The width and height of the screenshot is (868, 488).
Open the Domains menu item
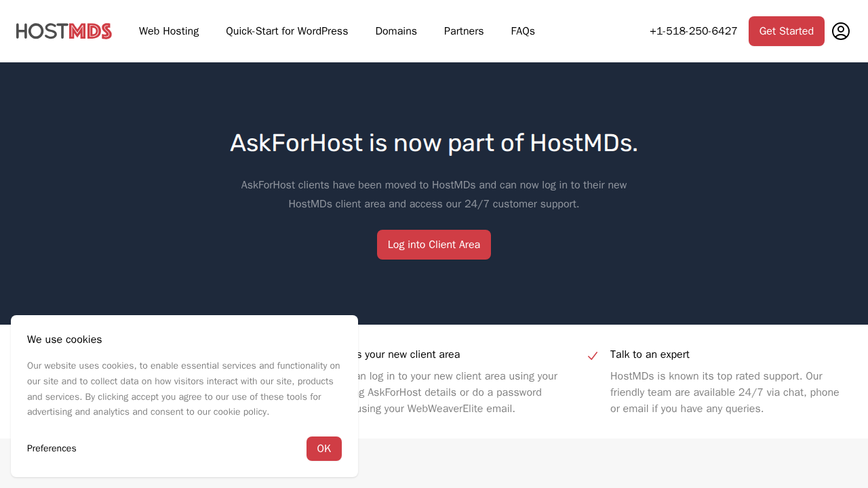point(396,31)
